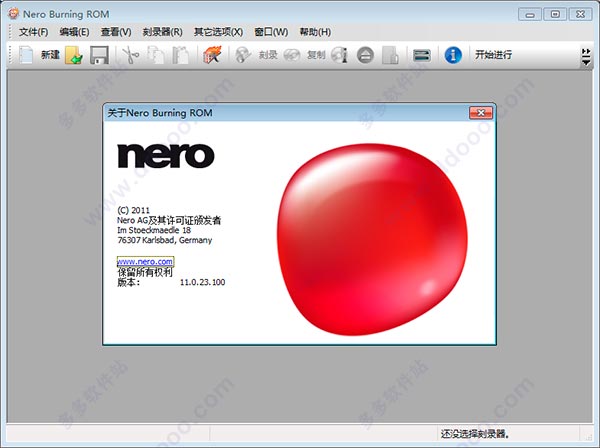Open the 帮助(H) menu
Viewport: 600px width, 448px height.
[315, 32]
